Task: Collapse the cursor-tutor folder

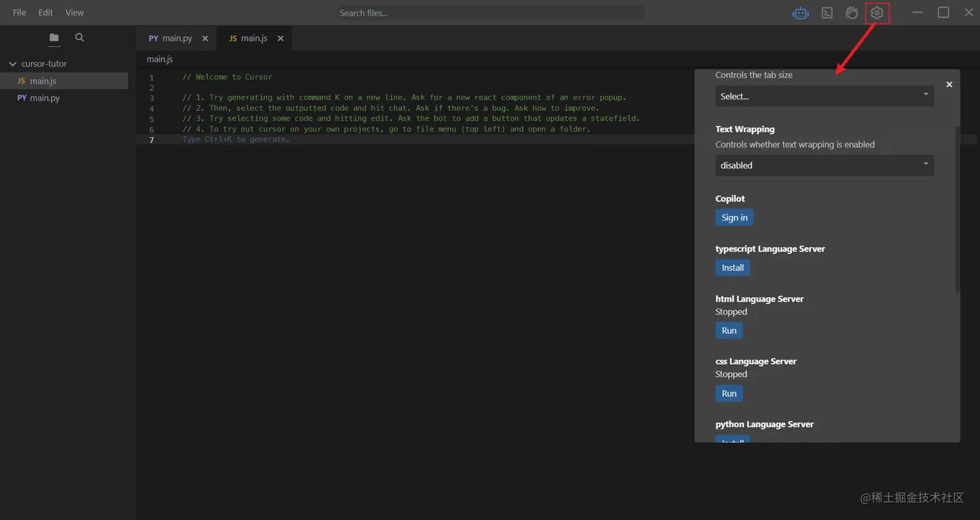Action: point(12,64)
